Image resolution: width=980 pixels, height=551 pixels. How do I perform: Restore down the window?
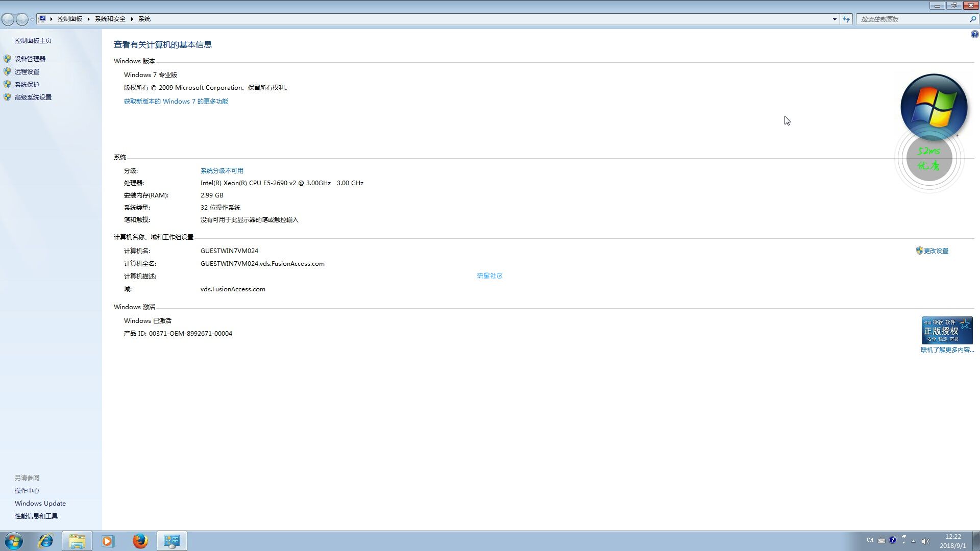(x=953, y=6)
